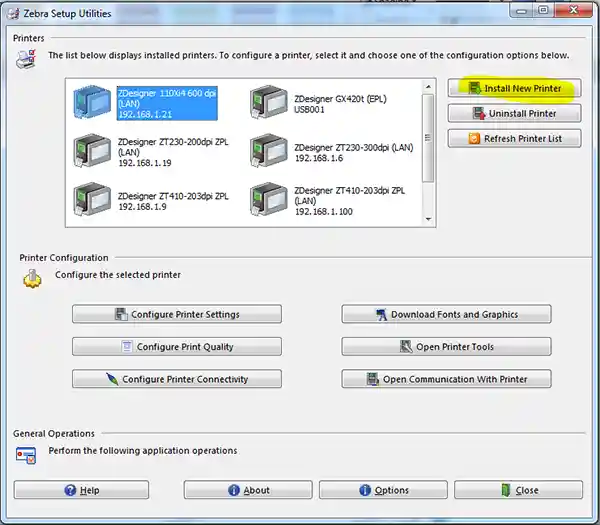Select the ZT410-203dpi printer icon at 192.168.1.9
The height and width of the screenshot is (525, 600).
click(x=92, y=199)
